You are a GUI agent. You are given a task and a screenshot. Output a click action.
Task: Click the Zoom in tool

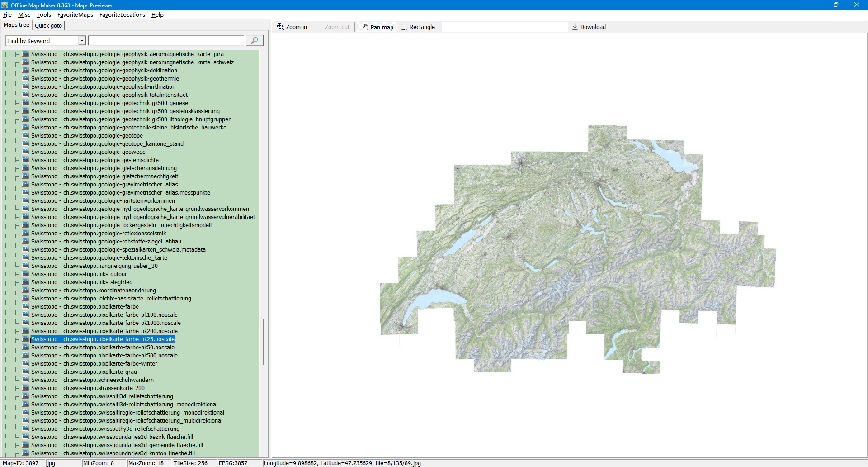pyautogui.click(x=292, y=27)
